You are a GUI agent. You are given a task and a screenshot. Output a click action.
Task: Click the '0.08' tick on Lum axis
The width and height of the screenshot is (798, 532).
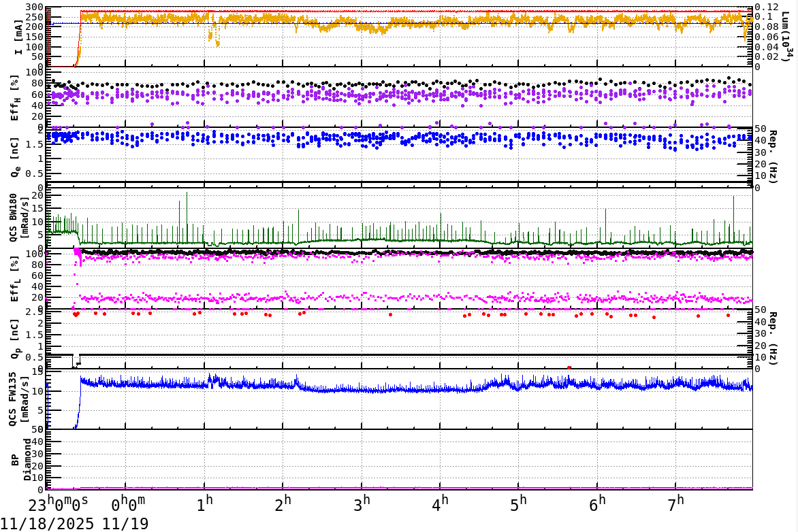click(767, 27)
